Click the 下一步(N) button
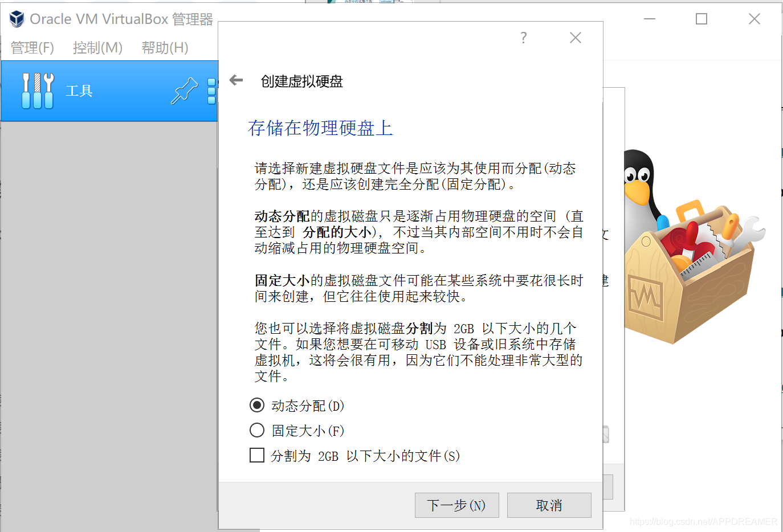The height and width of the screenshot is (532, 783). click(456, 505)
